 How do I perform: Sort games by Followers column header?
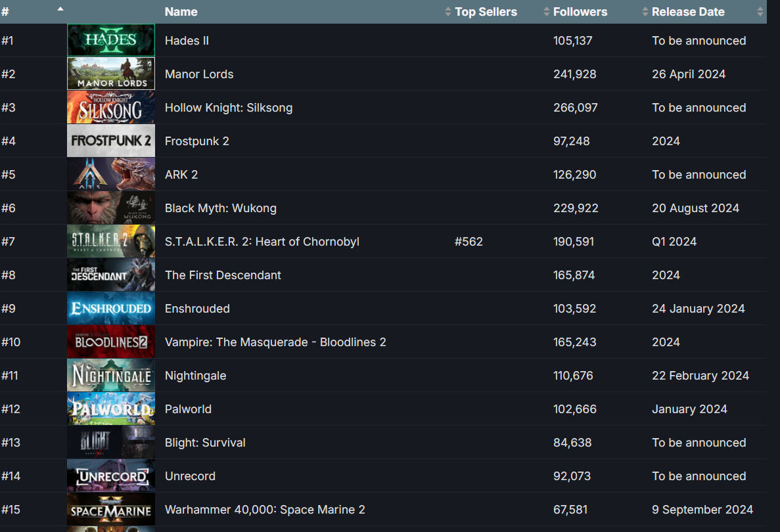tap(580, 12)
